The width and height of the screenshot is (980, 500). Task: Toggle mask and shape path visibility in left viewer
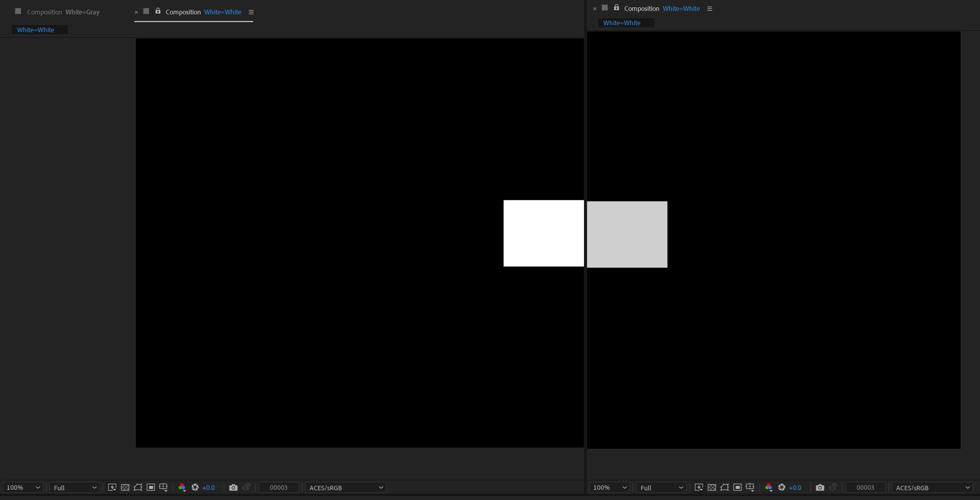138,487
